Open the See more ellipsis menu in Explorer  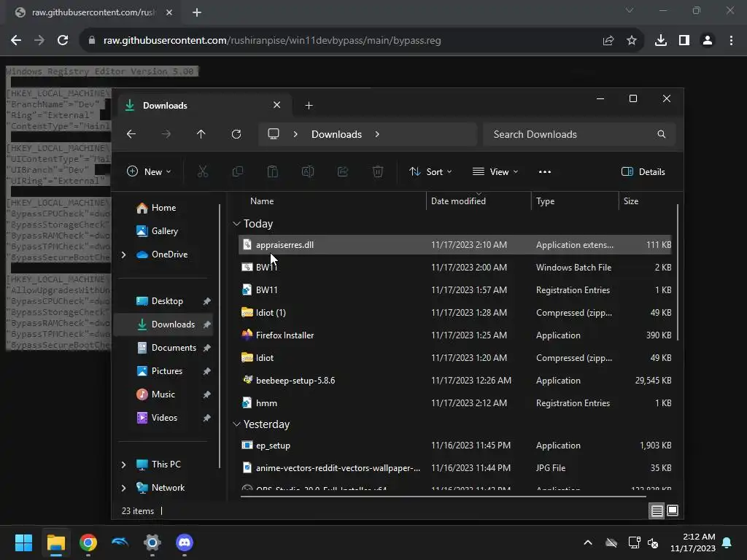tap(544, 172)
